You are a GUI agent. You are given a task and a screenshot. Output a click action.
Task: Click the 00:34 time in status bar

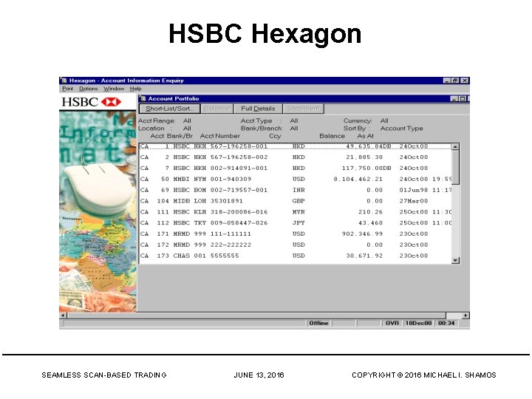446,323
